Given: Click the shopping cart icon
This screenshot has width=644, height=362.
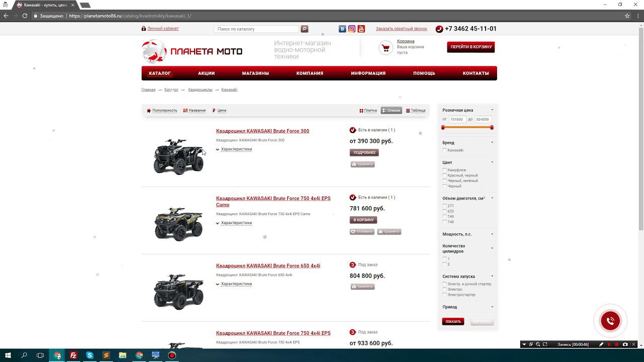Looking at the screenshot, I should point(385,48).
